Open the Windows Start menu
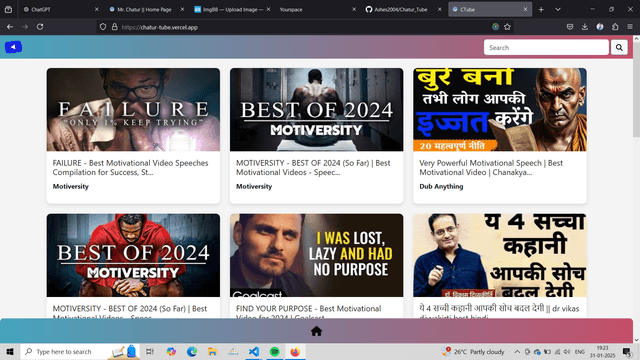Viewport: 640px width, 360px height. tap(10, 351)
